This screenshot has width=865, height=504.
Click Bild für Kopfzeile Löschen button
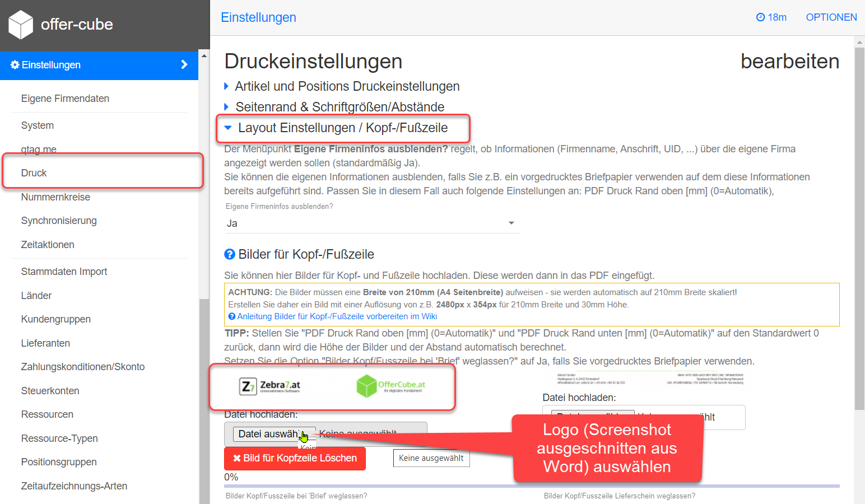click(295, 458)
